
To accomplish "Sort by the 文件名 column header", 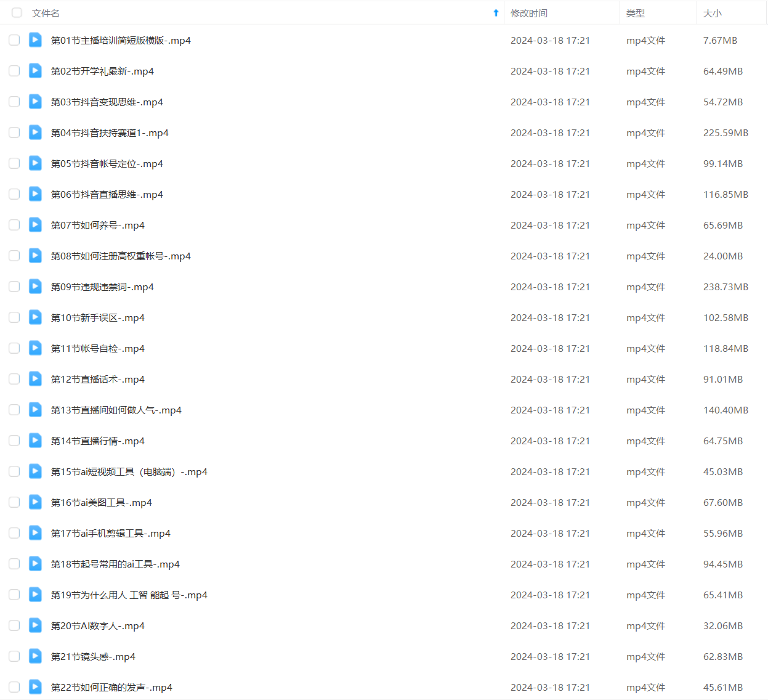I will [x=46, y=13].
